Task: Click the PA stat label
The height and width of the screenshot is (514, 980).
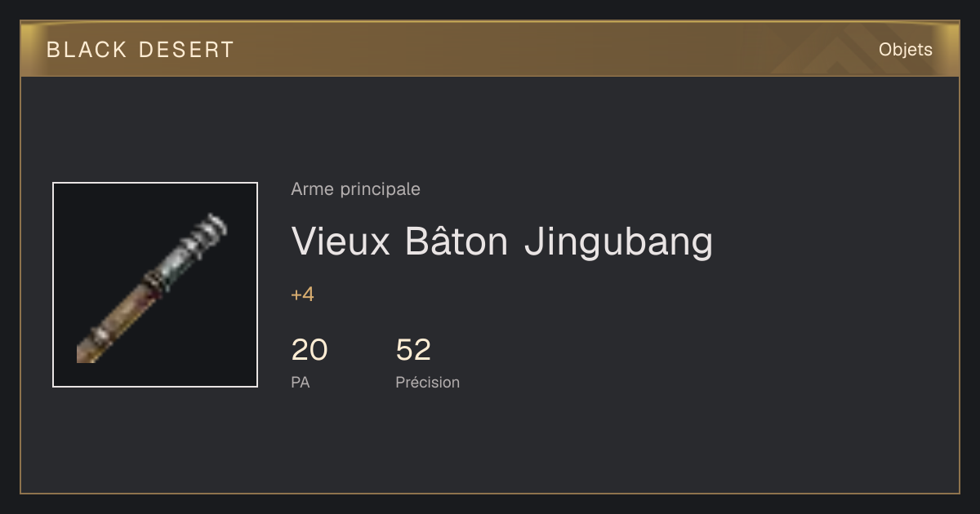Action: coord(300,383)
